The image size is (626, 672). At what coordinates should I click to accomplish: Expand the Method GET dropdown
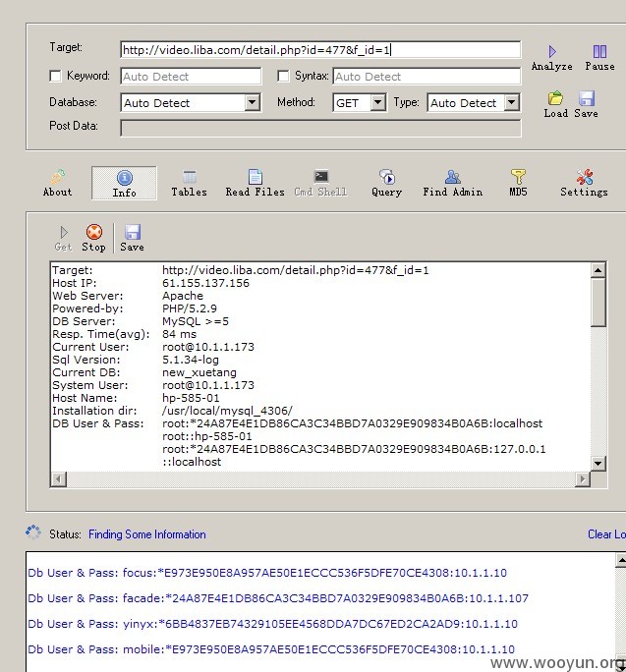(x=377, y=103)
